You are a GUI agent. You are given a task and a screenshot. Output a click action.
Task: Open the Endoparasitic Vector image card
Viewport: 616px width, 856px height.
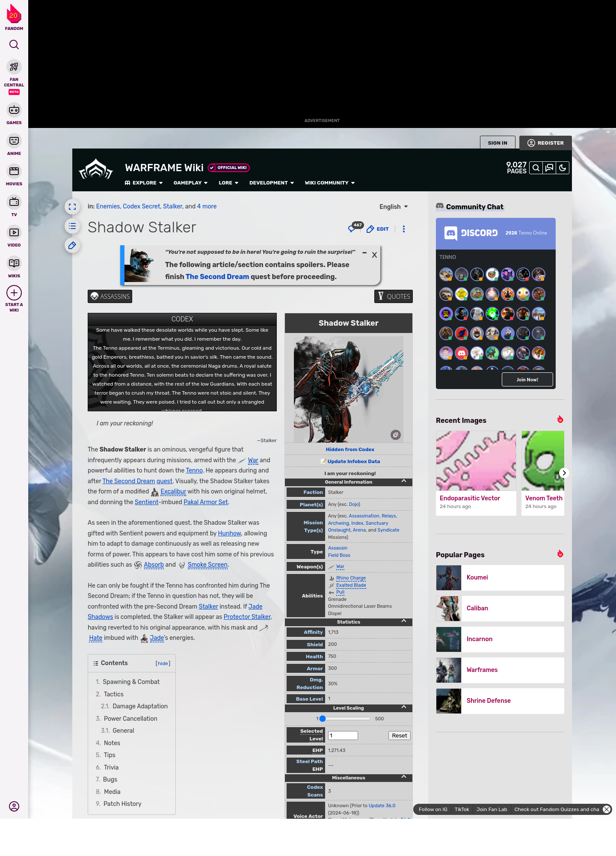pos(476,473)
